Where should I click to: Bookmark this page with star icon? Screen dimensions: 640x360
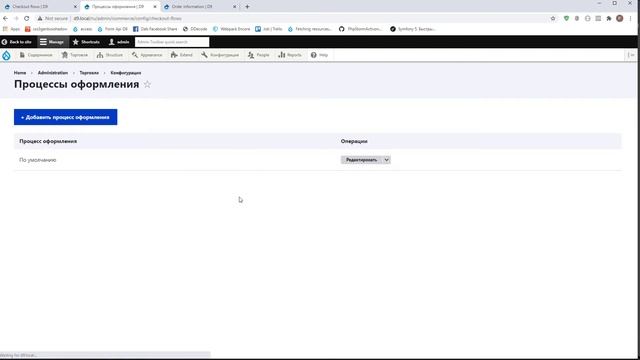point(553,18)
